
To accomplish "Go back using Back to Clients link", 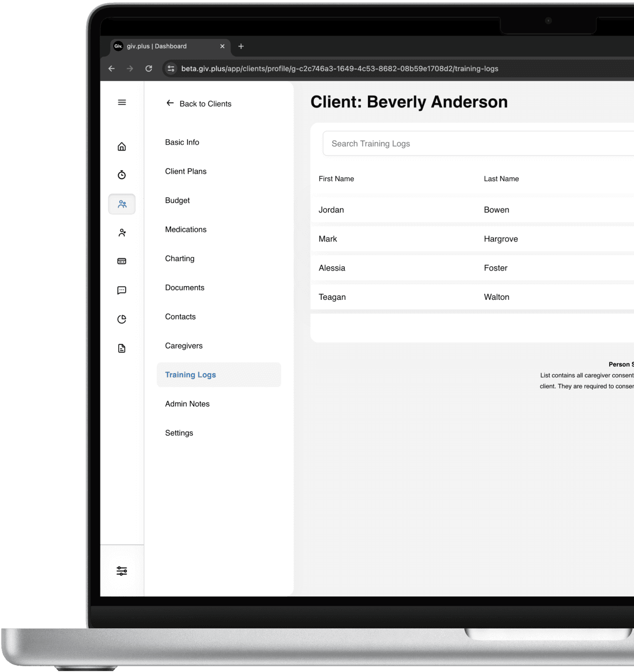I will [198, 103].
